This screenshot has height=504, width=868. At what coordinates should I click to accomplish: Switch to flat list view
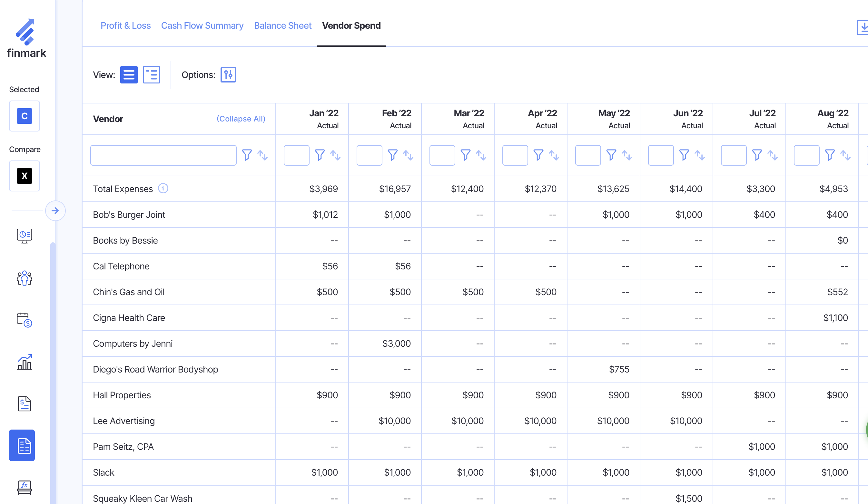click(129, 75)
